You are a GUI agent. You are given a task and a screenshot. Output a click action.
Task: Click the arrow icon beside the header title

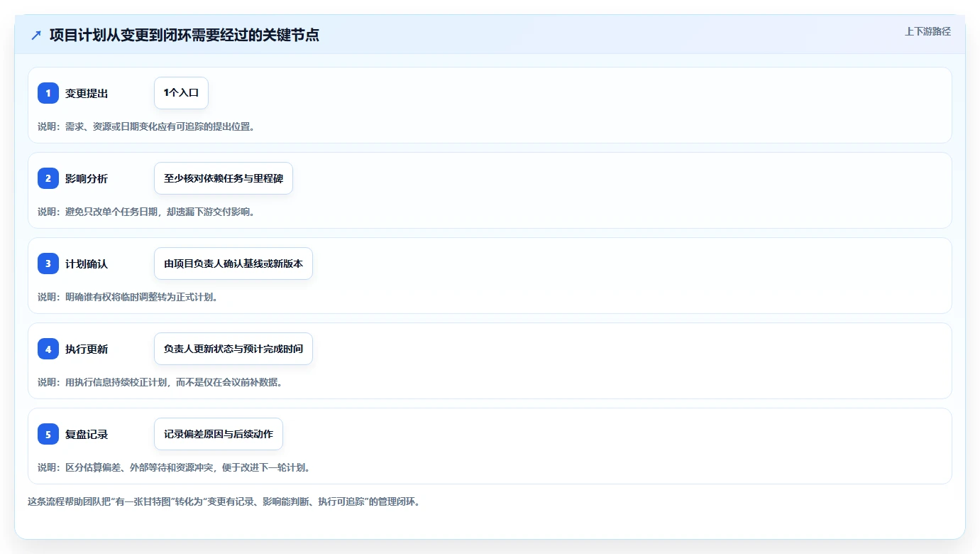(36, 35)
